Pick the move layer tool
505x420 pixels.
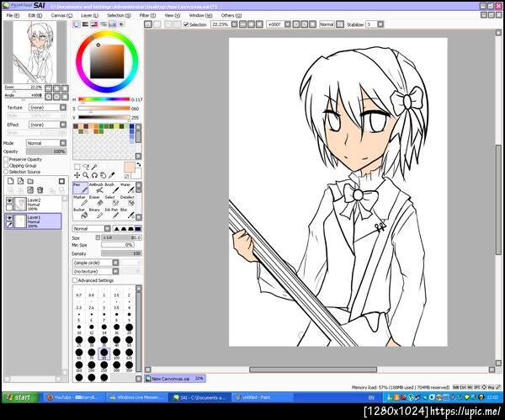[x=77, y=175]
